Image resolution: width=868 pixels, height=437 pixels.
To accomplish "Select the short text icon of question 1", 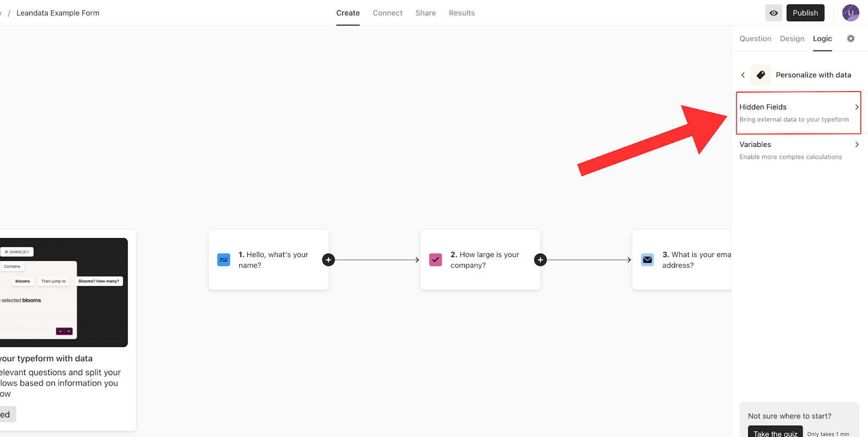I will click(x=224, y=260).
